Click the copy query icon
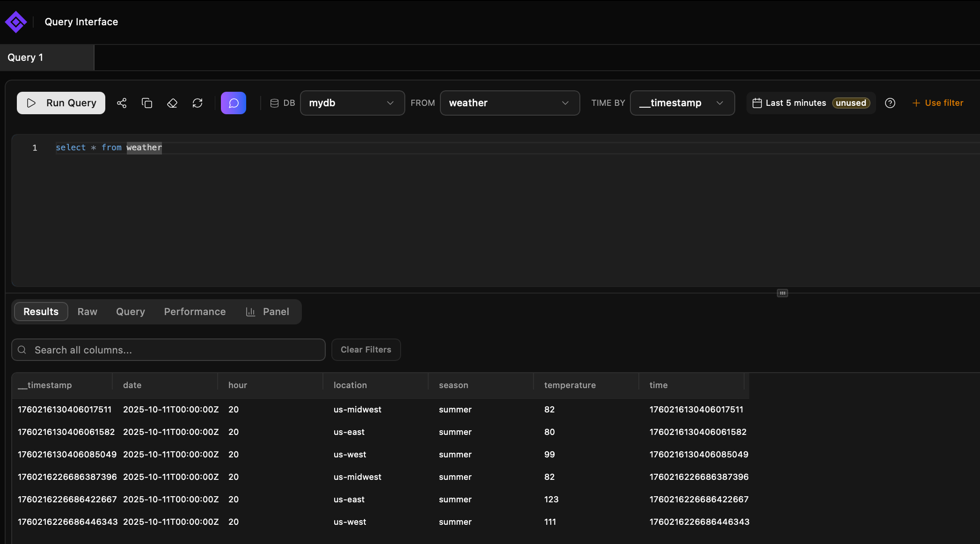 pyautogui.click(x=147, y=103)
